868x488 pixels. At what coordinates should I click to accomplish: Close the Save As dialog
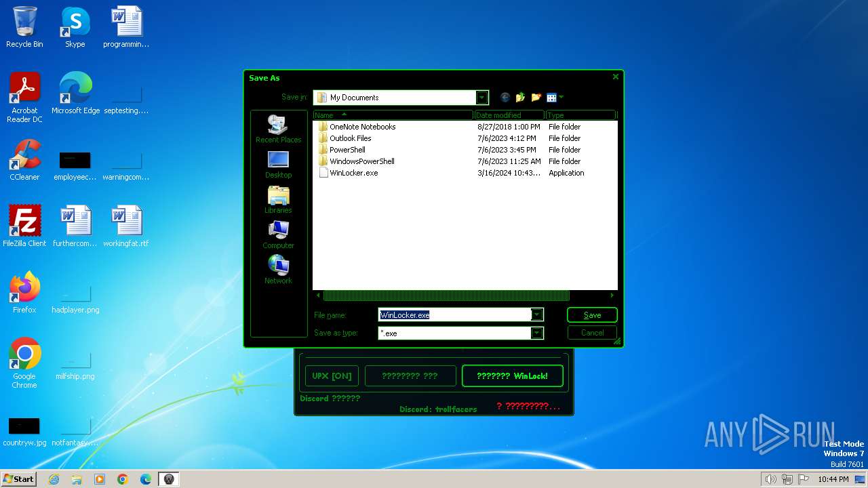[616, 77]
